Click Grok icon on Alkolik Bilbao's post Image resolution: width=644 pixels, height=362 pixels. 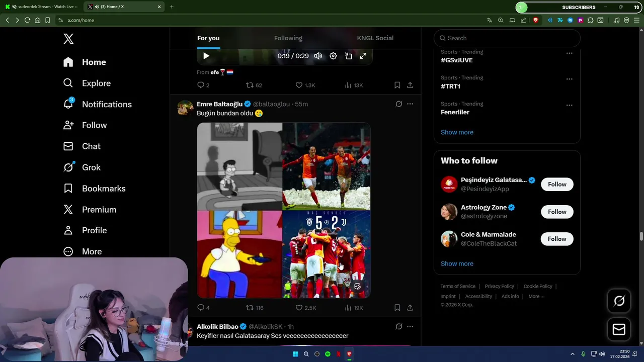(398, 327)
